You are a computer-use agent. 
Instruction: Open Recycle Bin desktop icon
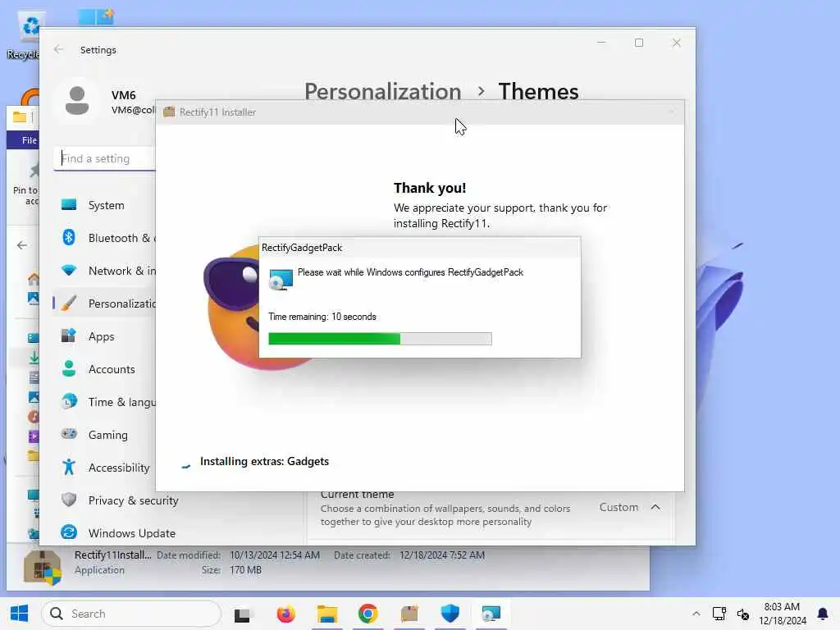tap(24, 34)
